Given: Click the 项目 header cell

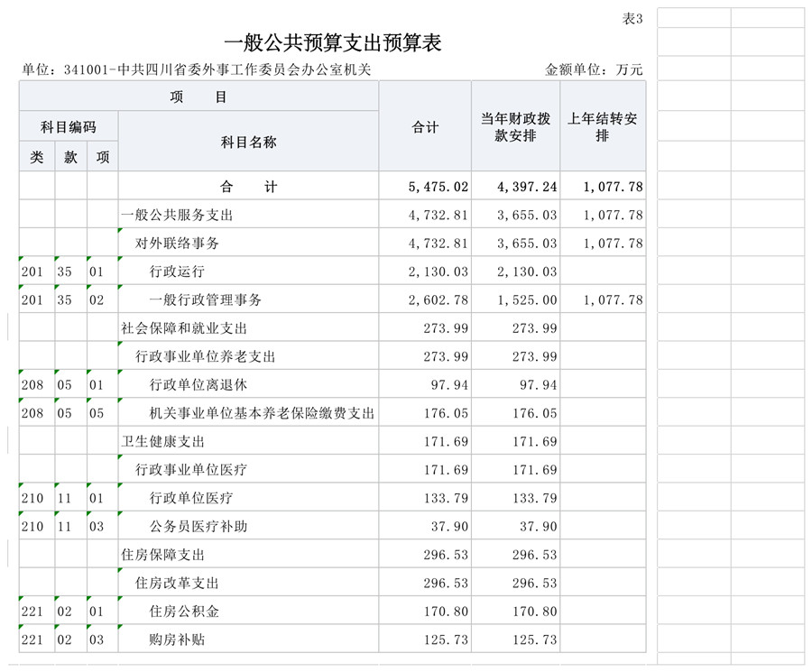Looking at the screenshot, I should tap(198, 97).
